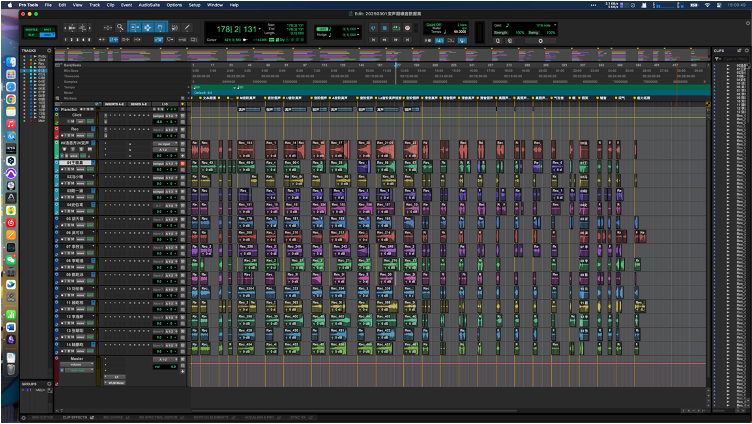Open the Setup menu
Image resolution: width=752 pixels, height=424 pixels.
[194, 4]
